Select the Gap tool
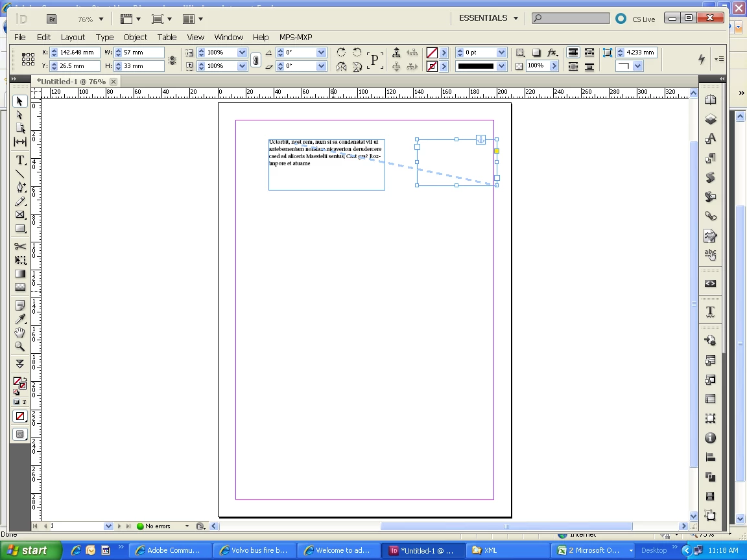The image size is (747, 560). tap(19, 142)
